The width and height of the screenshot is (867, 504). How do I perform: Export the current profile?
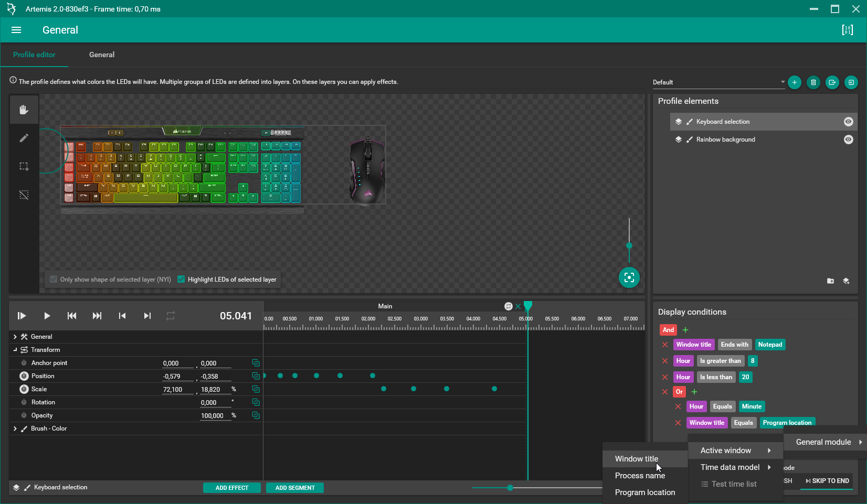coord(832,82)
